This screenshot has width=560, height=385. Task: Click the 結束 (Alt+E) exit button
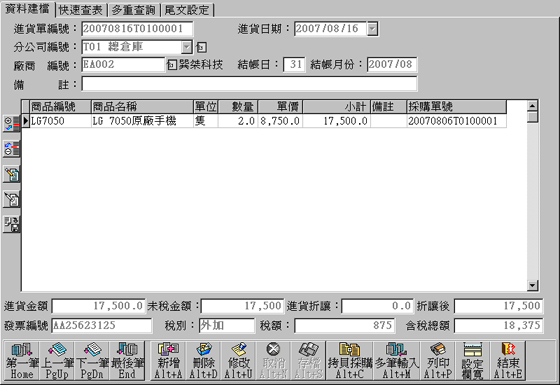(x=508, y=360)
